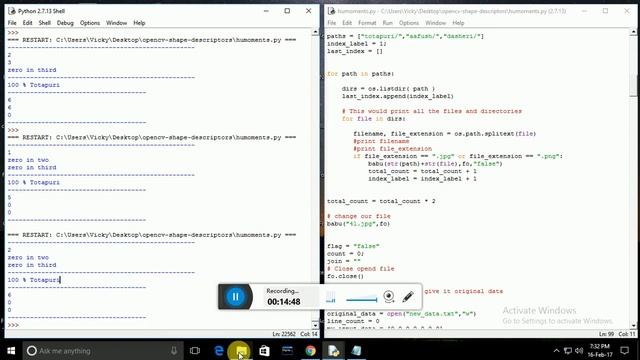The height and width of the screenshot is (360, 640).
Task: Open Debug menu in Python Shell
Action: (65, 23)
